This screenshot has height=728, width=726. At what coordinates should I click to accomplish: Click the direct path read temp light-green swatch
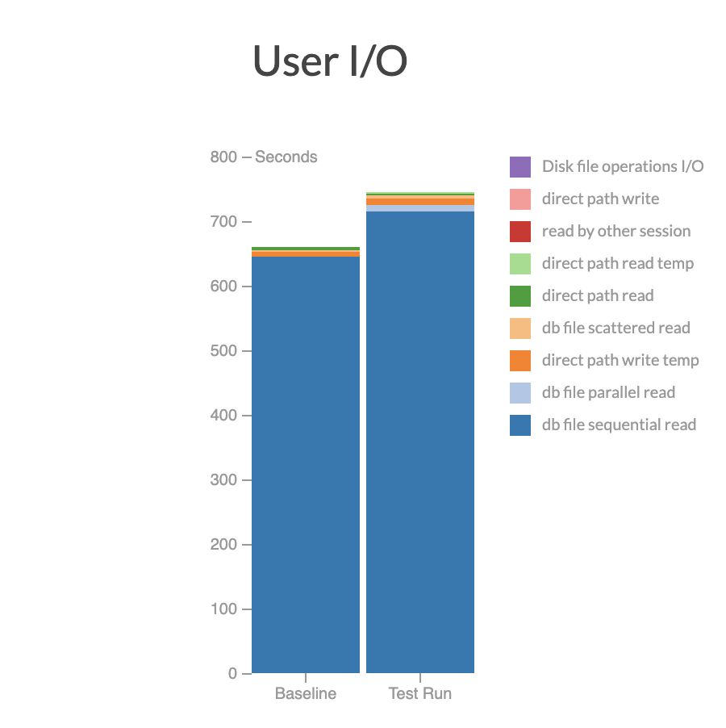(x=520, y=264)
